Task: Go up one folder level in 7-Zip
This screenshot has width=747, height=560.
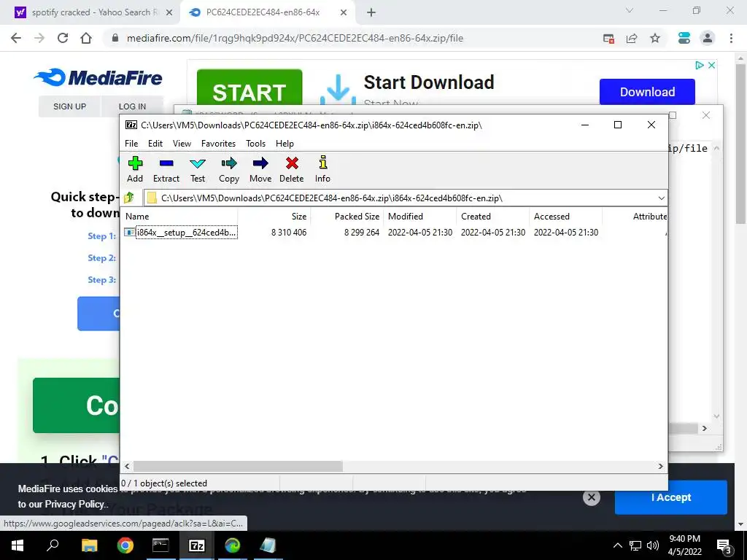Action: click(128, 198)
